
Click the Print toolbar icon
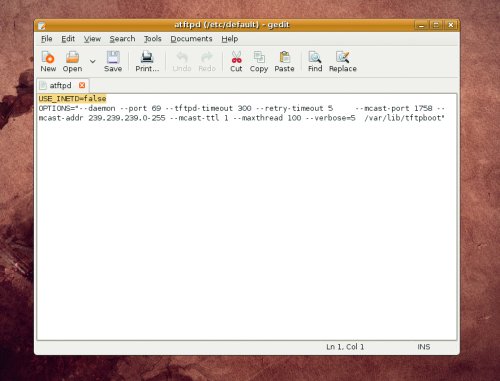147,61
